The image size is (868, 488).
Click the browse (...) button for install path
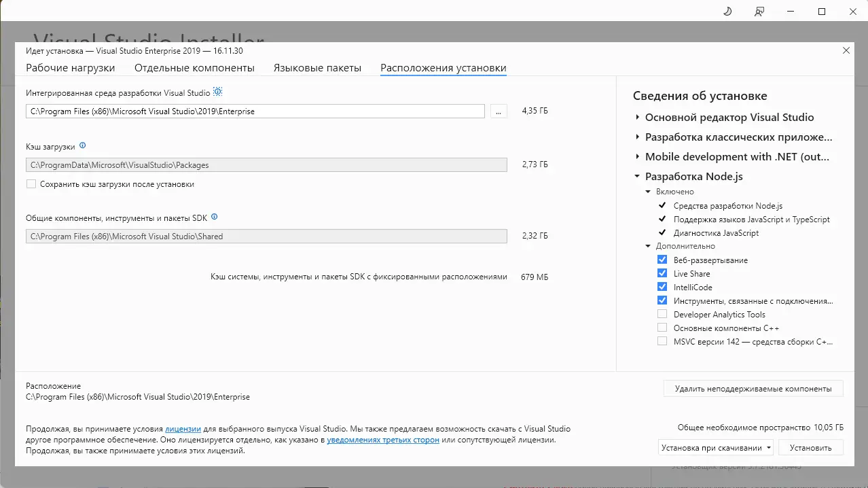[x=499, y=111]
